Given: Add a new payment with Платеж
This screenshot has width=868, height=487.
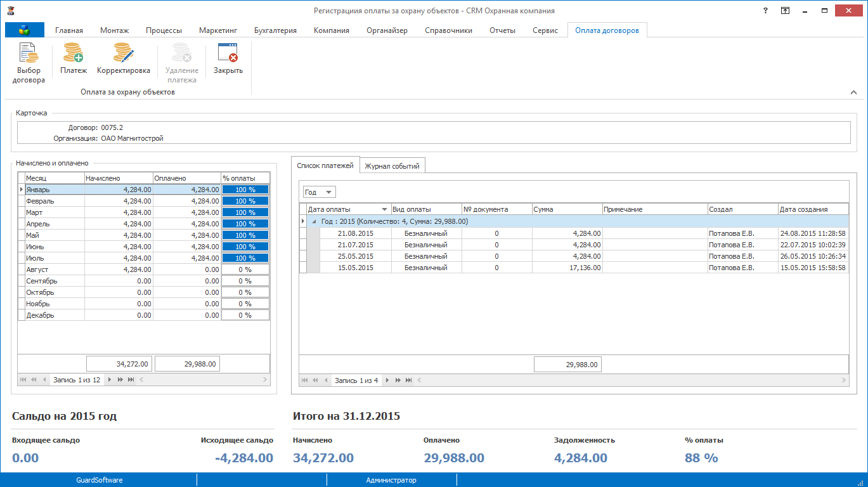Looking at the screenshot, I should click(x=74, y=58).
